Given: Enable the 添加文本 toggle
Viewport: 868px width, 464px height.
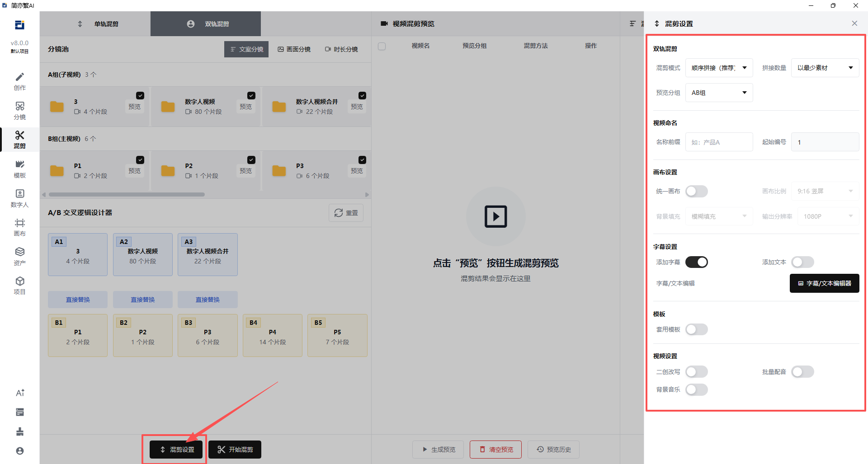Looking at the screenshot, I should pos(802,262).
